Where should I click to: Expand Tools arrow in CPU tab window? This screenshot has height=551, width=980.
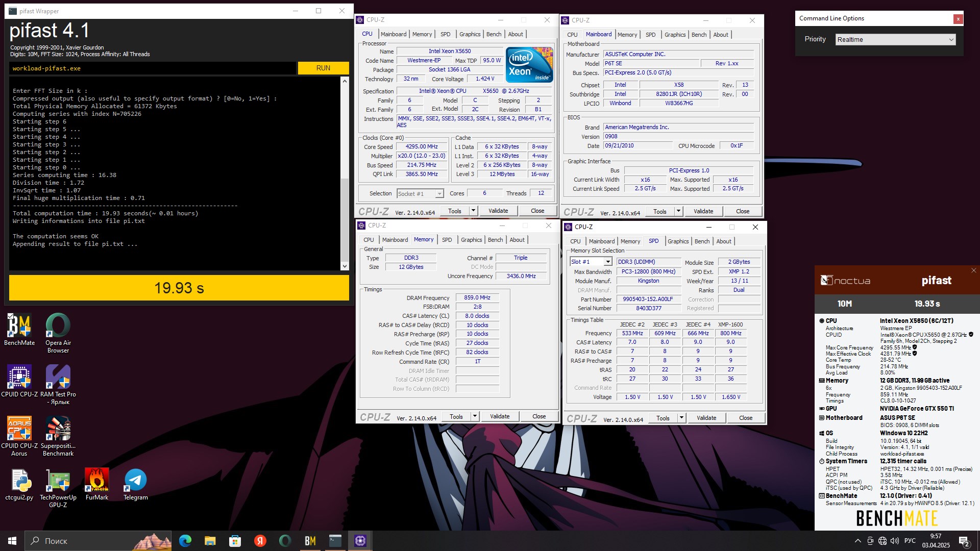(473, 211)
